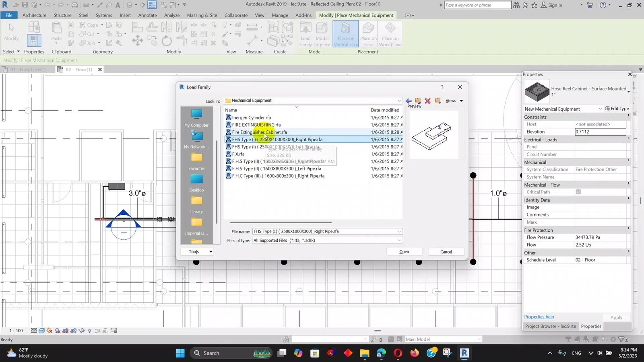
Task: Collapse the Fire Protection properties group
Action: click(x=628, y=229)
